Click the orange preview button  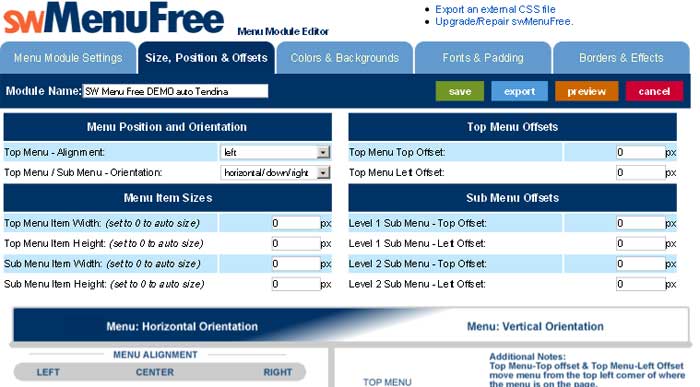click(x=587, y=91)
